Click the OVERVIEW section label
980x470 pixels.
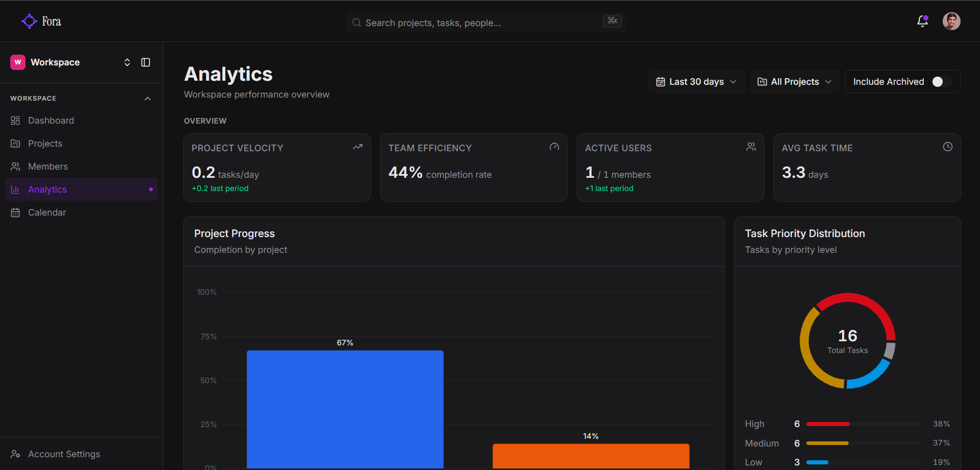(x=205, y=121)
